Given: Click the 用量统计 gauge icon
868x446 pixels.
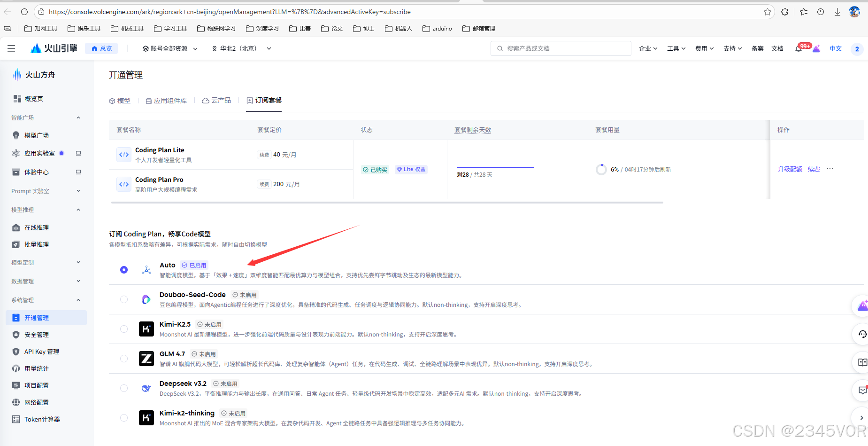Looking at the screenshot, I should tap(16, 368).
